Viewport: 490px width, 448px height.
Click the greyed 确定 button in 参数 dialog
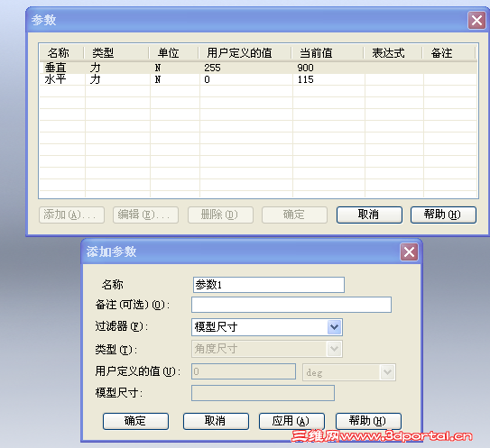(294, 215)
